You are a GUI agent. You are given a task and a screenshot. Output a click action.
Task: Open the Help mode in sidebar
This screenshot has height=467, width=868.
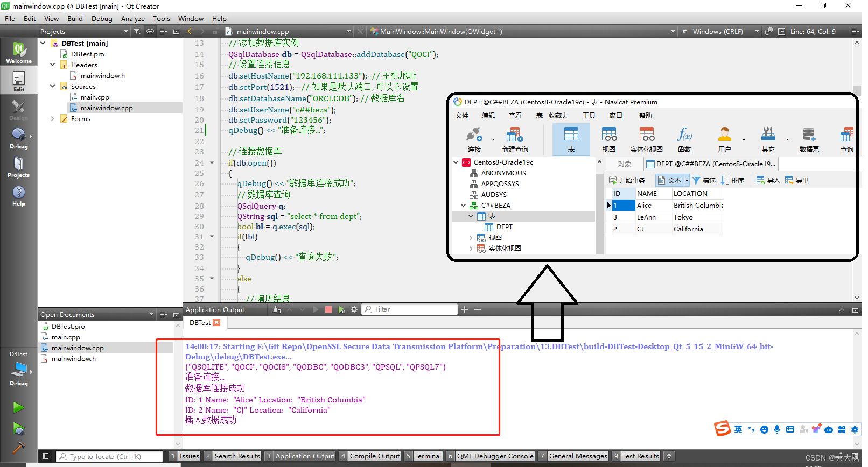[19, 196]
